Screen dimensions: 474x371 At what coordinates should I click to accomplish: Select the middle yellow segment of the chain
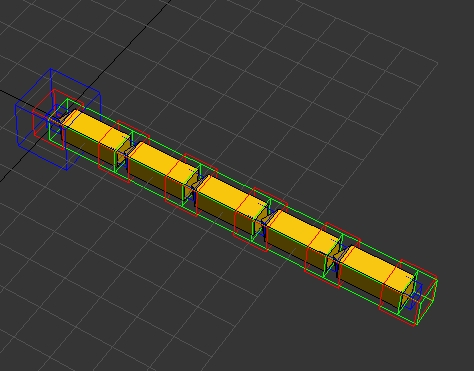pyautogui.click(x=232, y=205)
